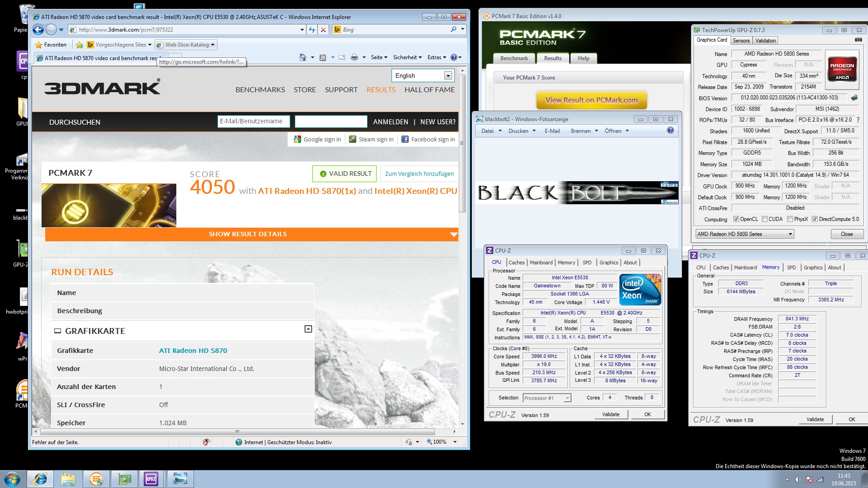
Task: Expand Web Slice-Katalog dropdown
Action: 212,45
